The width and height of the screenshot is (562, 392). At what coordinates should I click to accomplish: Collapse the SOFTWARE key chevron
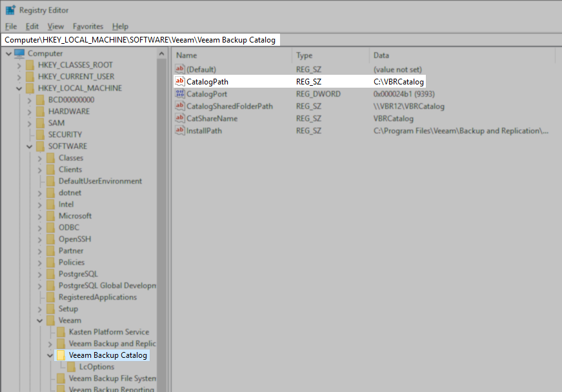(x=30, y=146)
